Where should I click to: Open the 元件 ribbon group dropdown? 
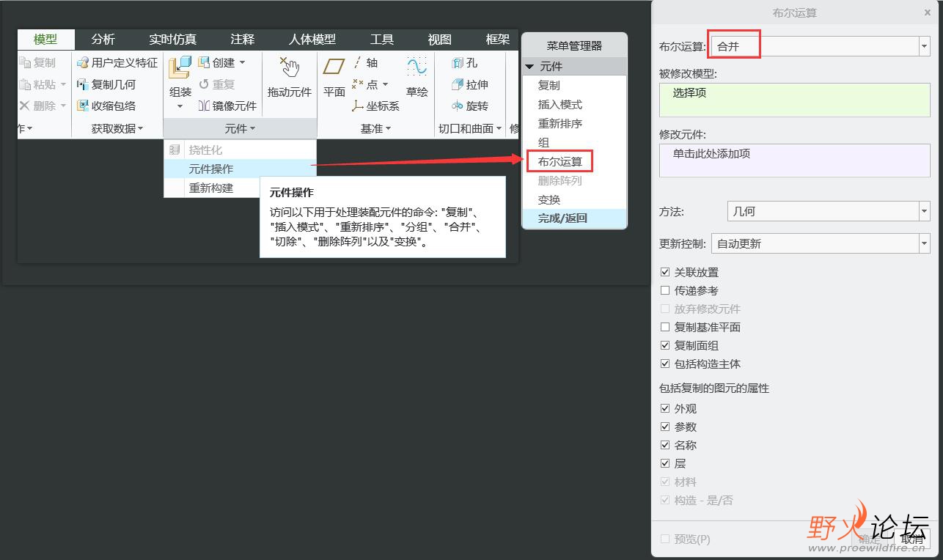pyautogui.click(x=240, y=128)
